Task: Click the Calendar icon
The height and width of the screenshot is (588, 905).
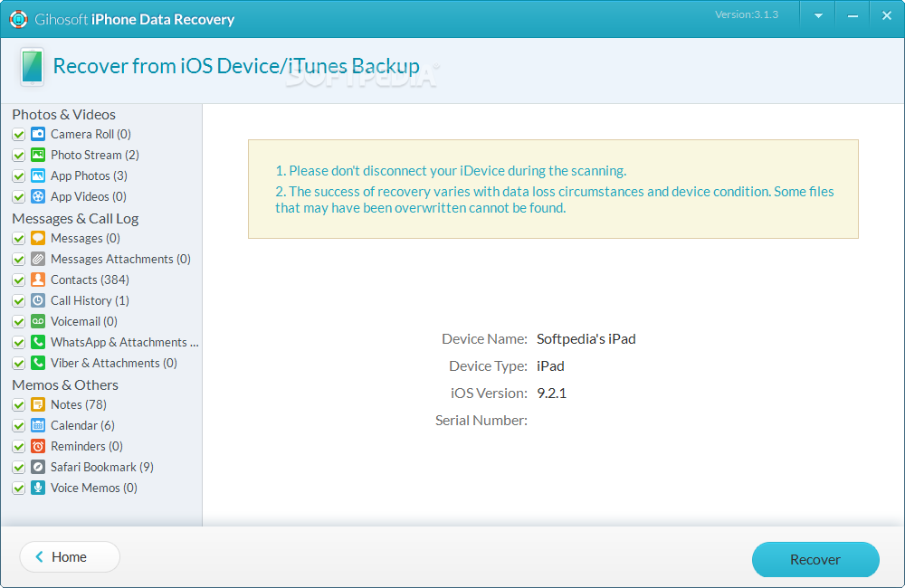Action: (38, 424)
